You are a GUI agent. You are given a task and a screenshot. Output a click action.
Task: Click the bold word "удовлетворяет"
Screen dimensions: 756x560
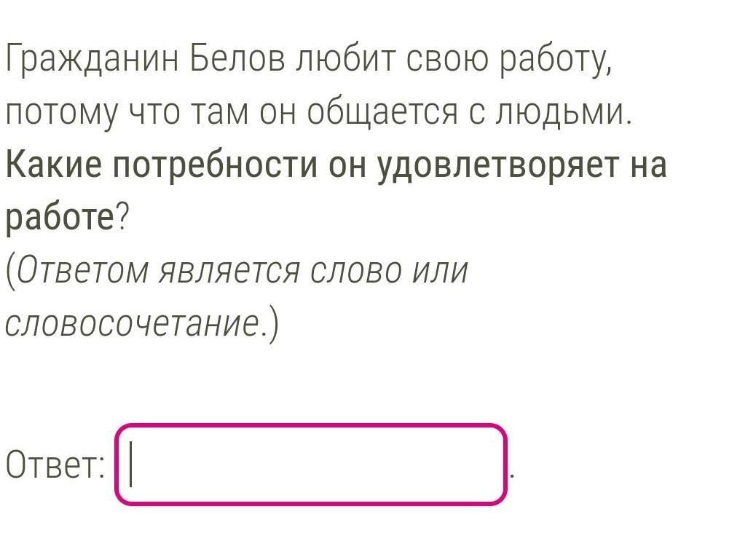pos(478,165)
